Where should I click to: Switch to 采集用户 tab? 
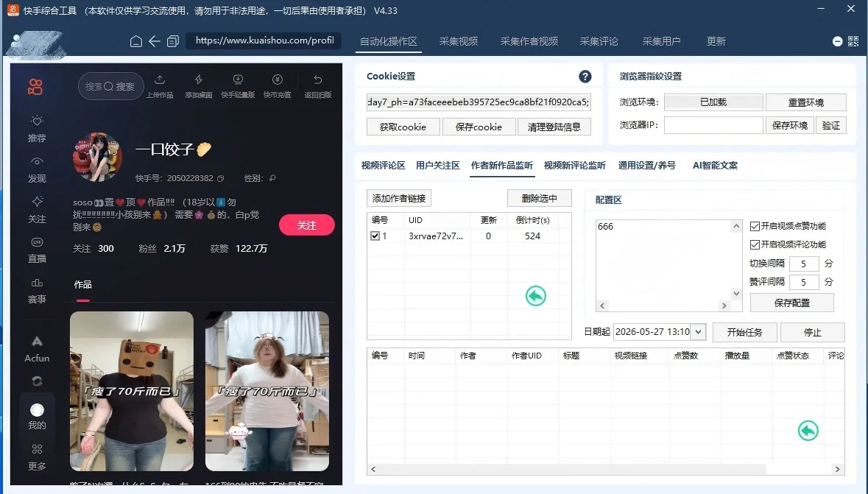click(662, 41)
